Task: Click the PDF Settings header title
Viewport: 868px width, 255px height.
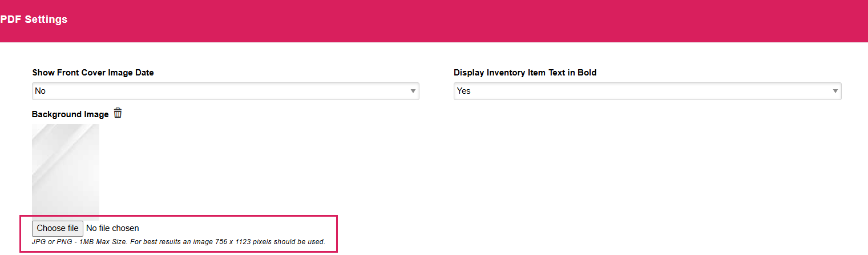Action: (x=34, y=19)
